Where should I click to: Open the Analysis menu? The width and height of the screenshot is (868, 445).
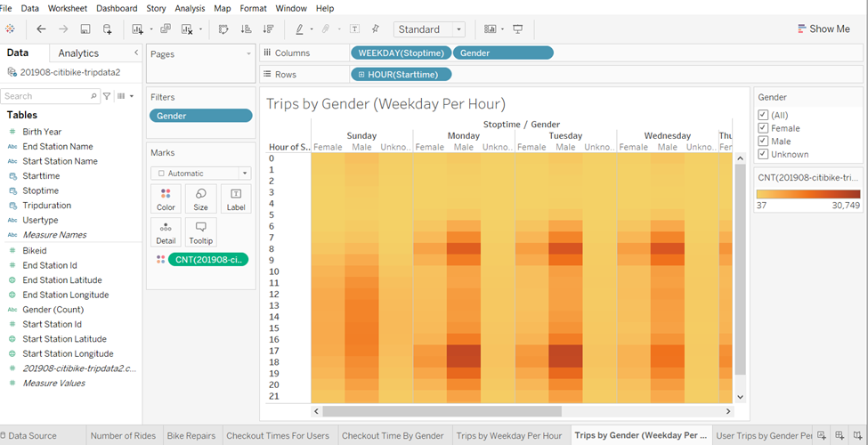pyautogui.click(x=190, y=8)
